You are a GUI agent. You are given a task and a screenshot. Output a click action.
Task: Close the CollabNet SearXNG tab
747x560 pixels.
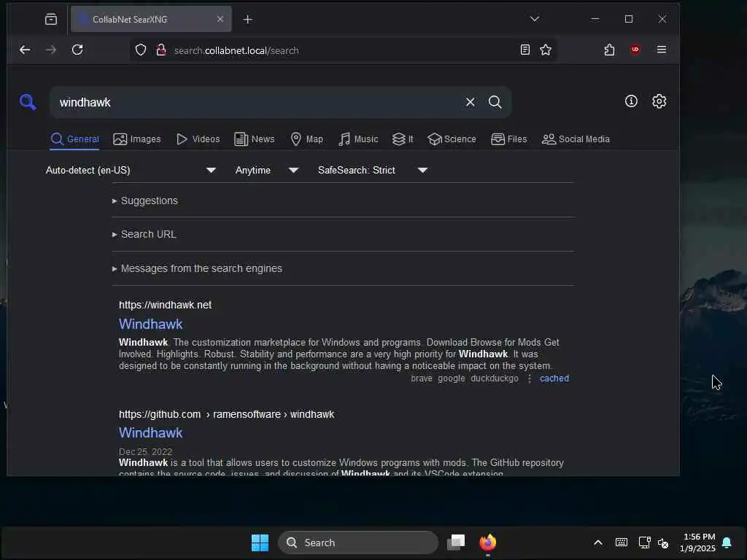pyautogui.click(x=220, y=19)
